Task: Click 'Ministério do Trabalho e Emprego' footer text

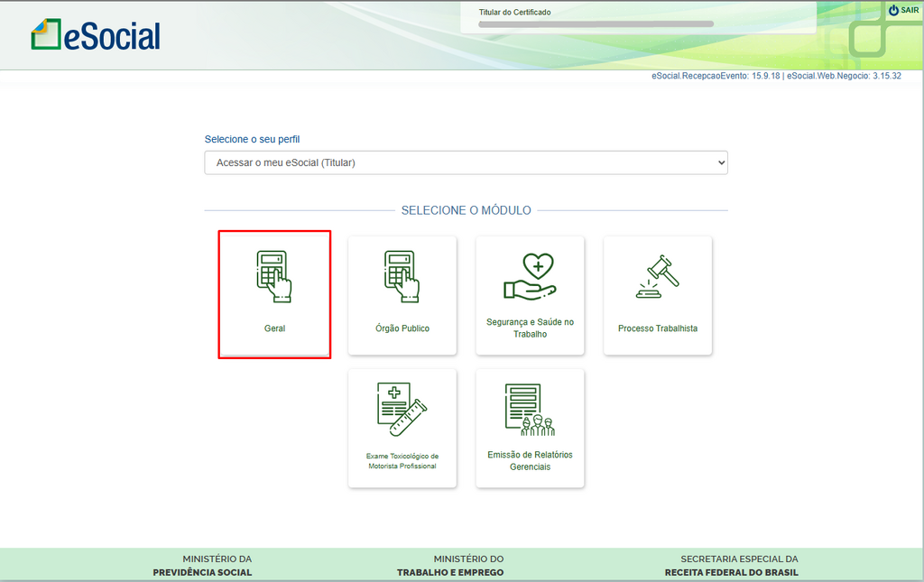Action: tap(450, 566)
